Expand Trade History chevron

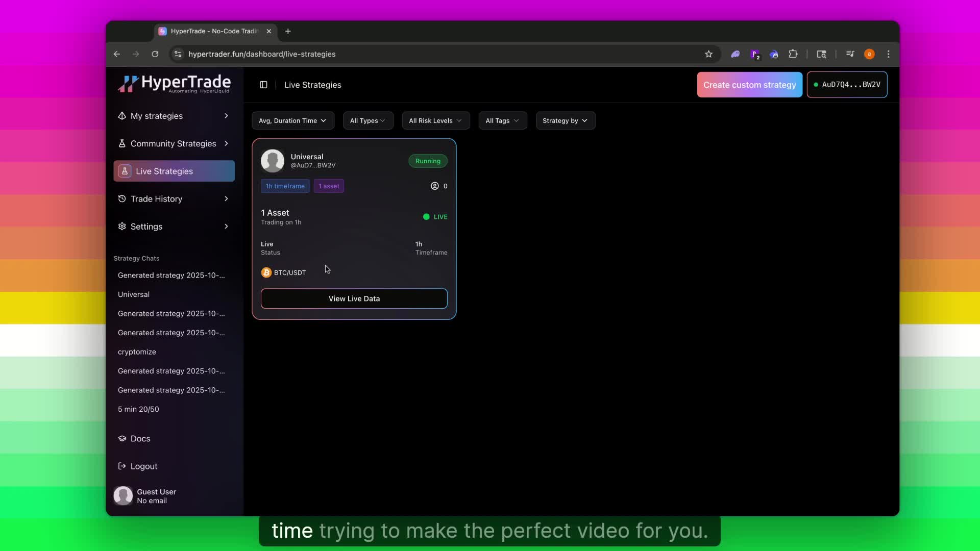[x=226, y=199]
